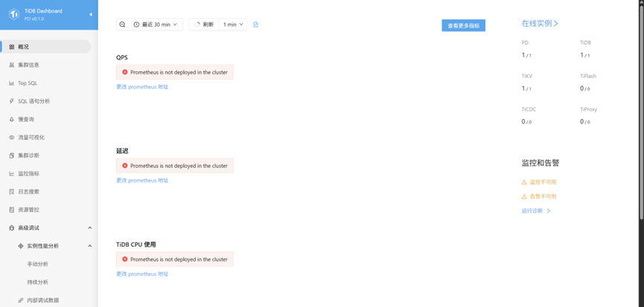
Task: Click 更改 prometheus 地址 under QPS
Action: (x=142, y=87)
